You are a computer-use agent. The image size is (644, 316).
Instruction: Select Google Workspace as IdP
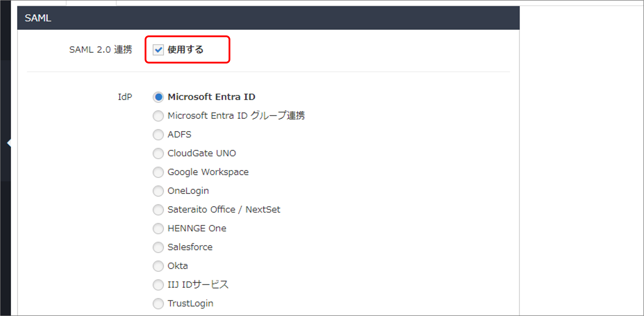158,172
